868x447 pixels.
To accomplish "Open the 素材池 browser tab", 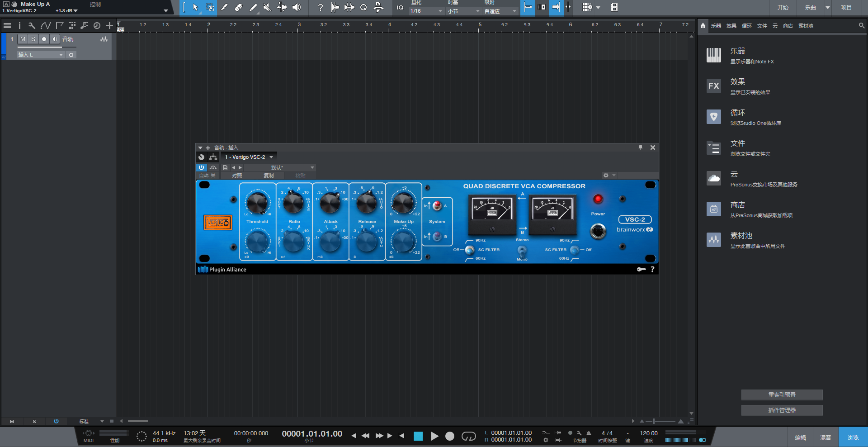I will (806, 26).
